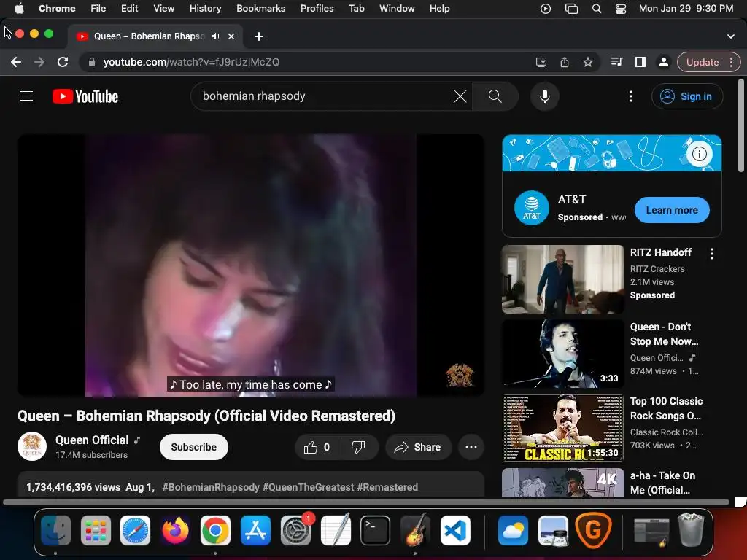Viewport: 747px width, 560px height.
Task: Click the #Remastered hashtag
Action: [x=387, y=487]
